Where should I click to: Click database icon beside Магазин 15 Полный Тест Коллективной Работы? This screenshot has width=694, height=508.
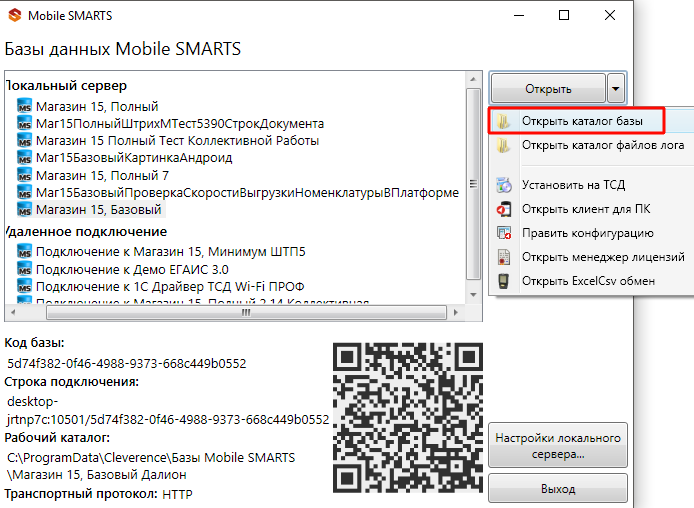point(24,141)
